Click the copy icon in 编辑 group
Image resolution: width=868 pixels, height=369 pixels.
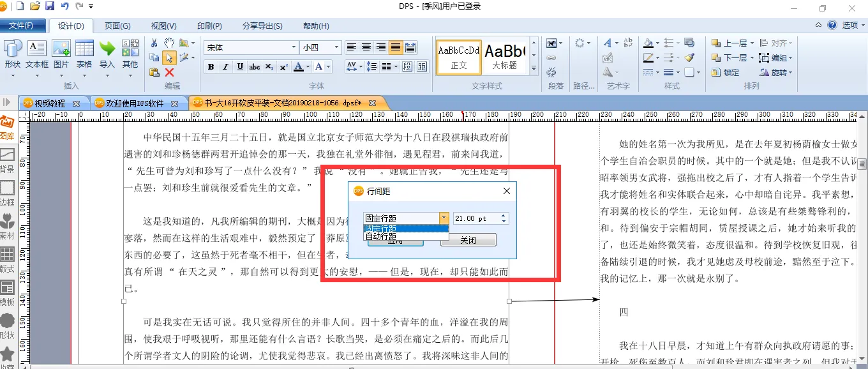click(x=154, y=57)
